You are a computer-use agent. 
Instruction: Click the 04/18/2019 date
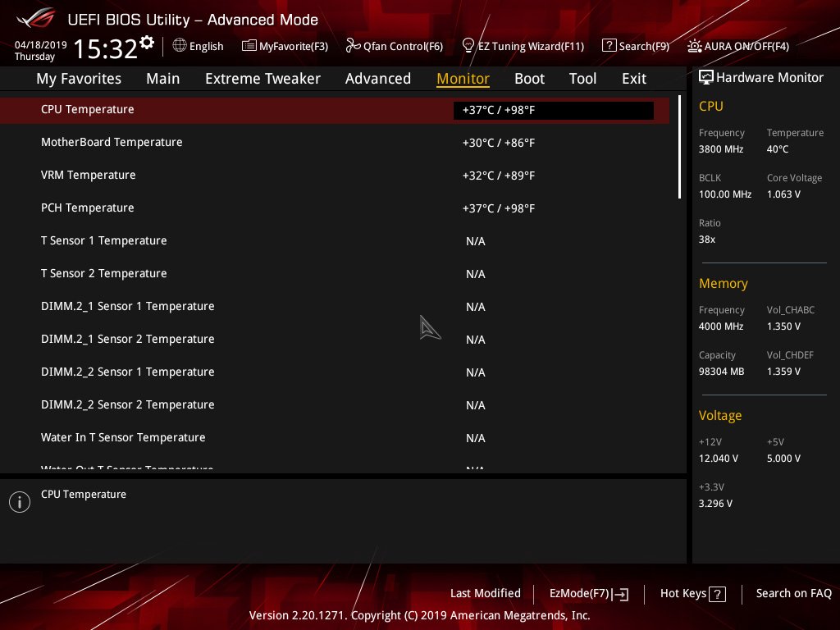[x=41, y=45]
